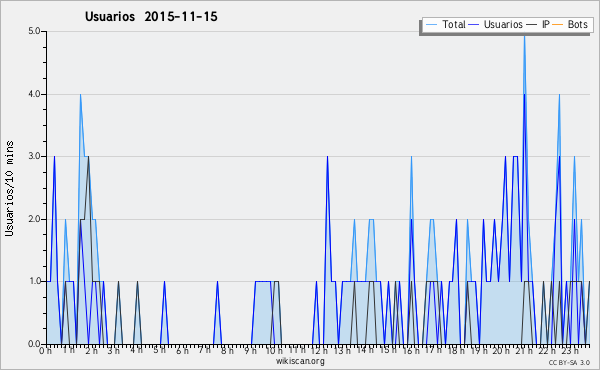Click the Usuarios/10 mins axis title
Viewport: 600px width, 370px height.
click(x=9, y=188)
